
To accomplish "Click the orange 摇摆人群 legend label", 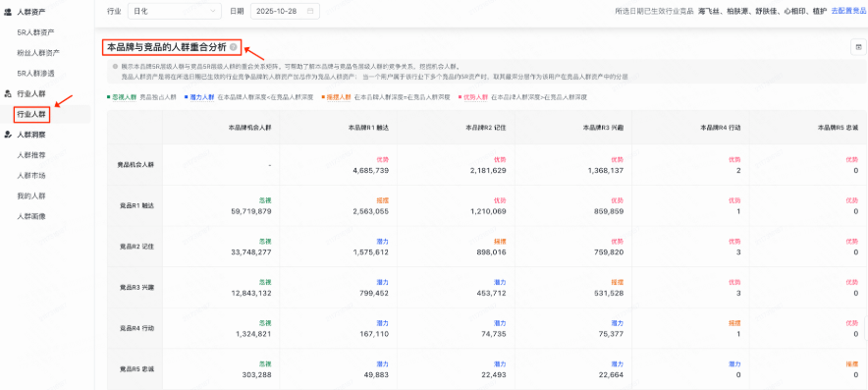I will tap(339, 97).
